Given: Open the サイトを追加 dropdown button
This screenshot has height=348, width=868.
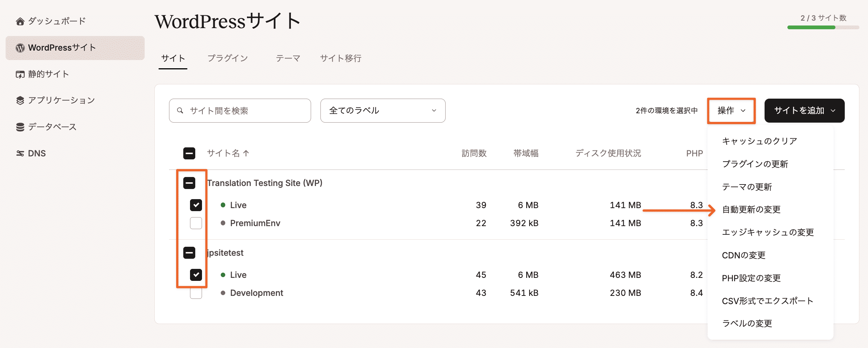Looking at the screenshot, I should pyautogui.click(x=804, y=111).
